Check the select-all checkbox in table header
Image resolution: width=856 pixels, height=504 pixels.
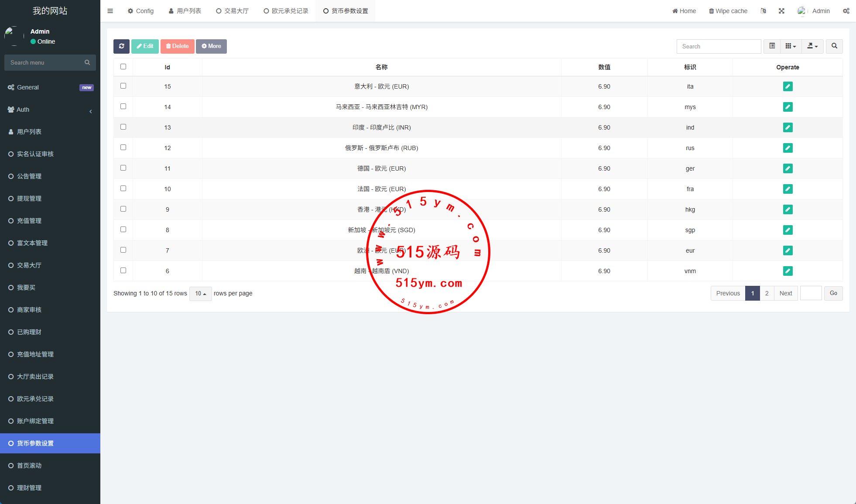pos(123,67)
